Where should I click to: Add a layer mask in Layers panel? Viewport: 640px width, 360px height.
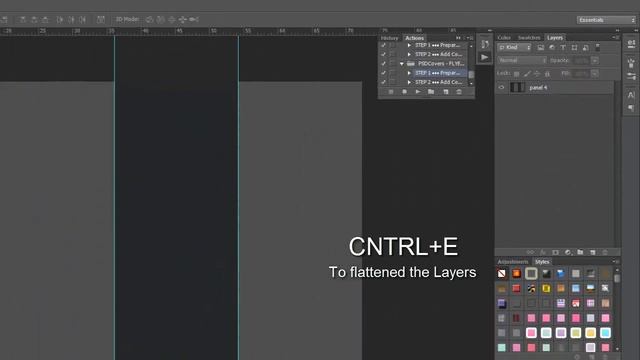pos(555,252)
